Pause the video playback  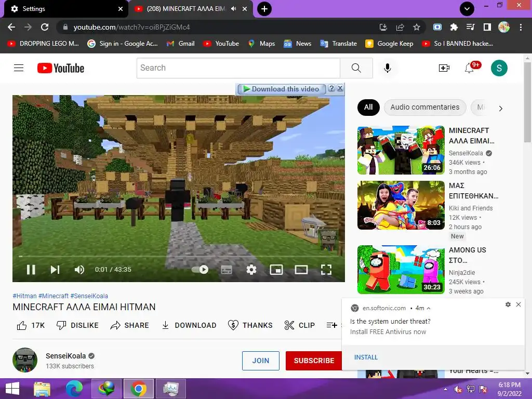point(31,270)
